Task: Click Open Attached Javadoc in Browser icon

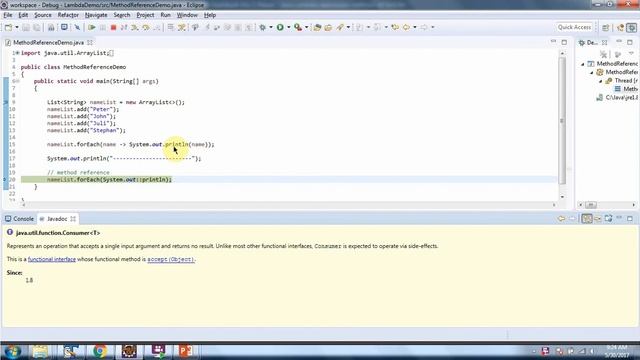Action: [609, 219]
